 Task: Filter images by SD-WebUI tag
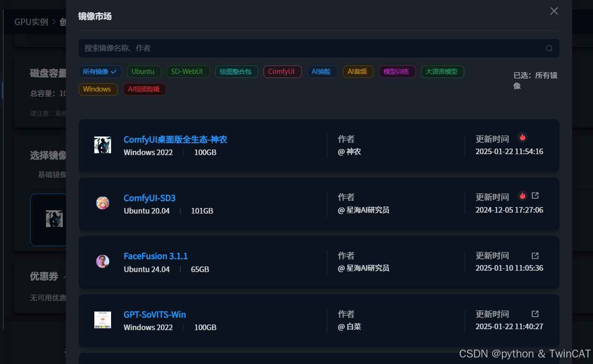coord(188,71)
